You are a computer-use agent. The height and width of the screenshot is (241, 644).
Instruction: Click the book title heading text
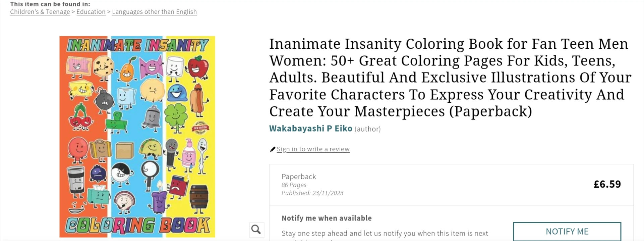[449, 78]
